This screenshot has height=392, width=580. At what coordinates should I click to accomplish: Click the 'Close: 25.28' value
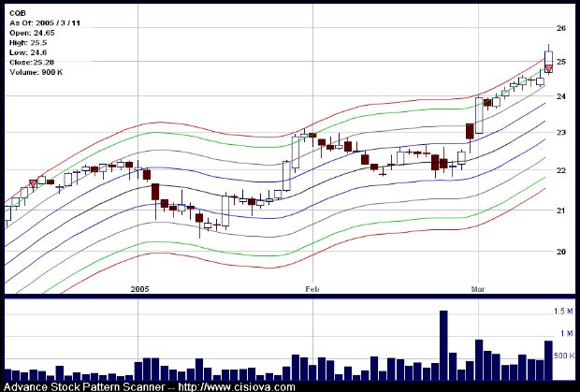click(x=32, y=62)
